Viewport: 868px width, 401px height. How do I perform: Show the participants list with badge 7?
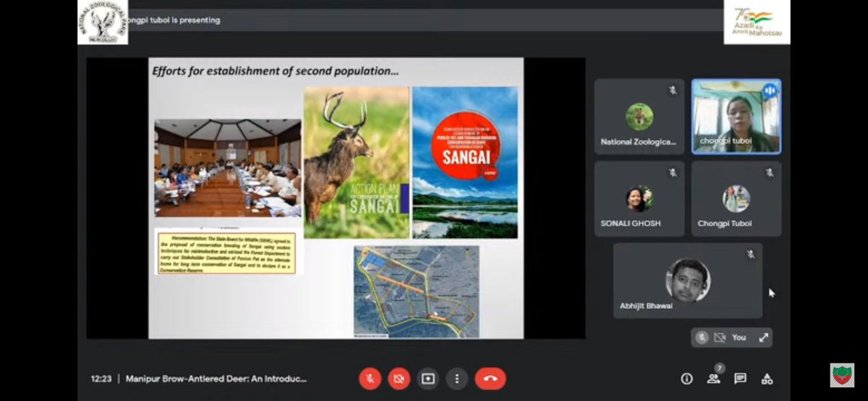click(x=714, y=377)
